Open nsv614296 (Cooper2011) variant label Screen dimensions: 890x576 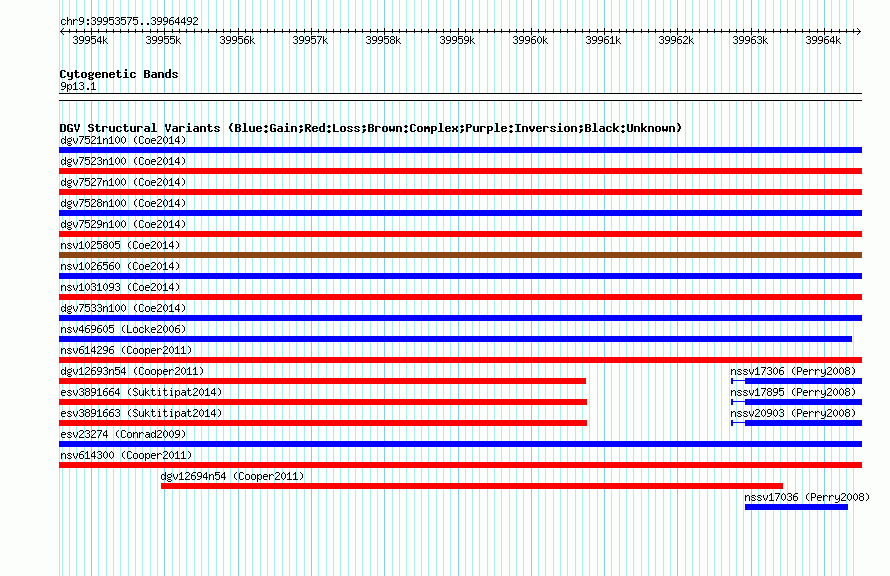tap(126, 350)
